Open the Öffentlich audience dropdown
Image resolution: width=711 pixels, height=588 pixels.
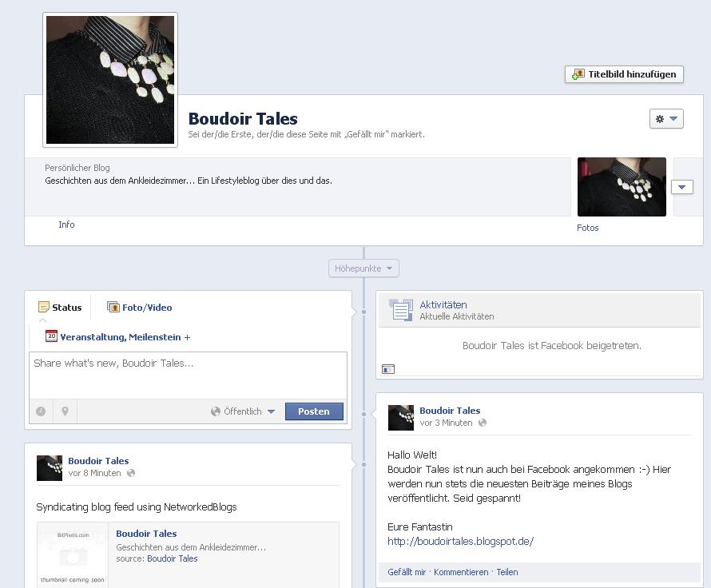(243, 411)
